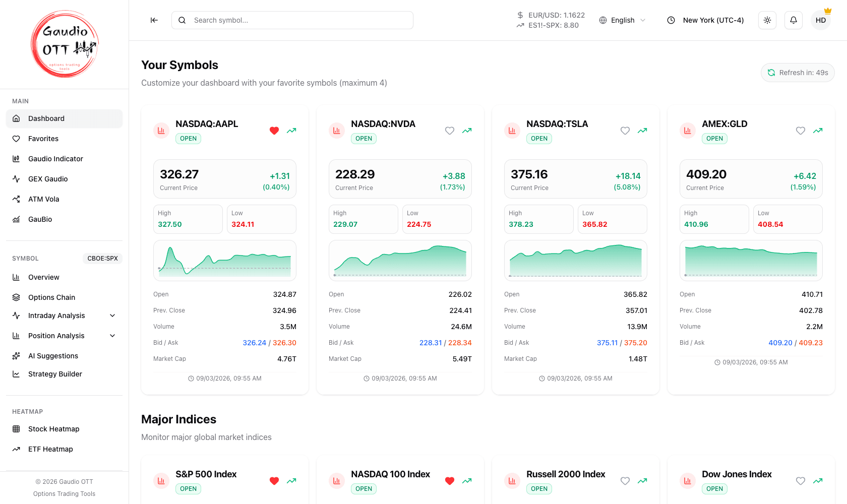847x504 pixels.
Task: Click the AAPL trend arrow icon
Action: click(x=291, y=131)
